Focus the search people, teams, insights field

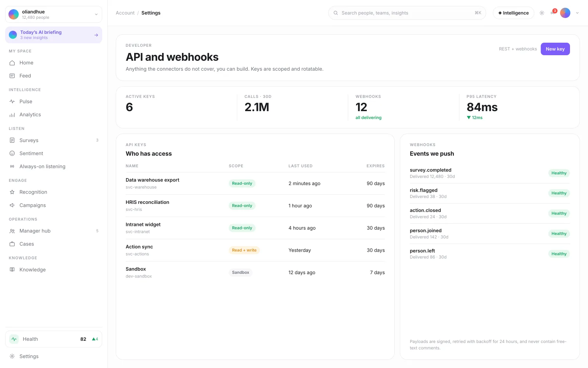coord(407,13)
